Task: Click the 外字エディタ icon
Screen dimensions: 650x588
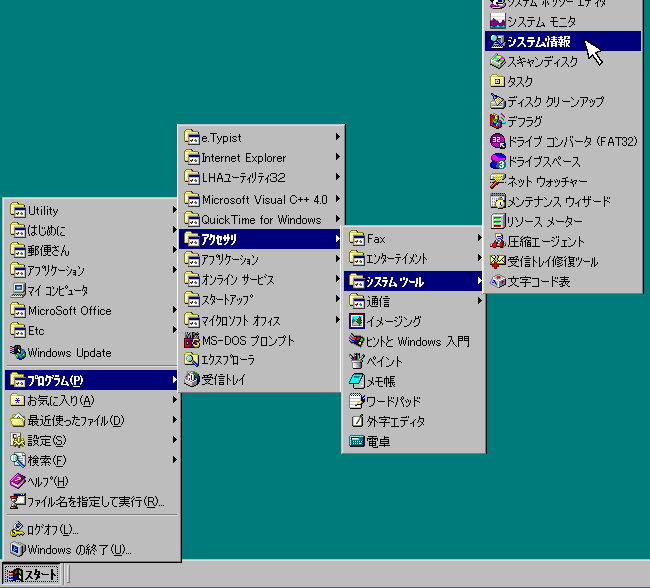Action: coord(357,421)
